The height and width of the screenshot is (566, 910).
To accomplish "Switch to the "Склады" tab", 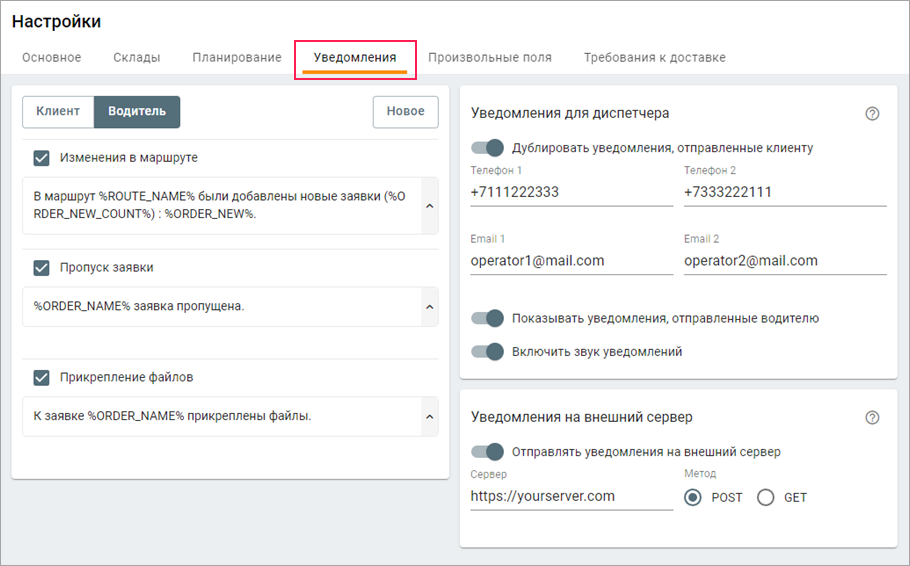I will point(137,58).
